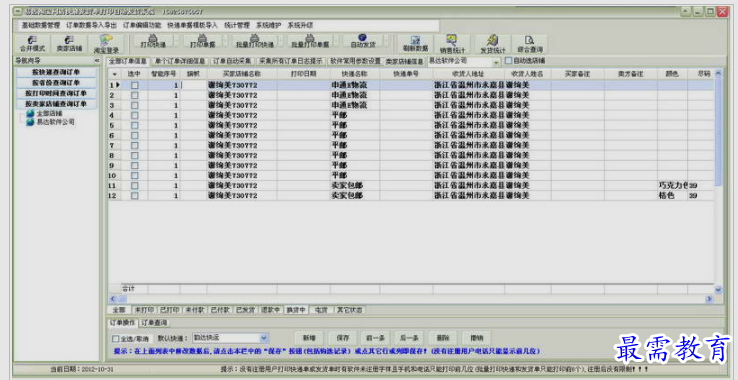Open the 快递单据模板导入 menu
Screen dimensions: 738x380
193,25
